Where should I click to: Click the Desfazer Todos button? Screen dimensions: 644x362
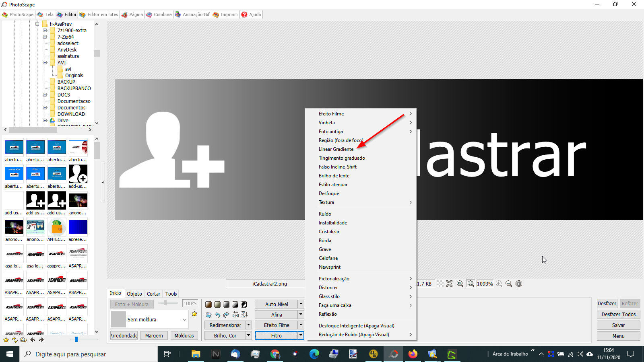(618, 315)
